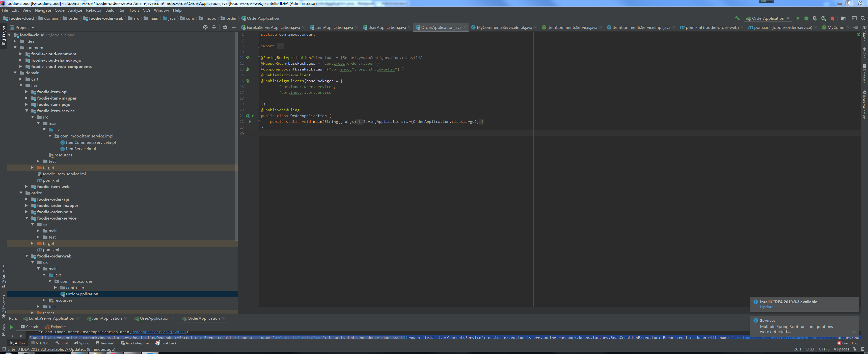Start debugging with the green bug icon
Image resolution: width=868 pixels, height=354 pixels.
(806, 18)
